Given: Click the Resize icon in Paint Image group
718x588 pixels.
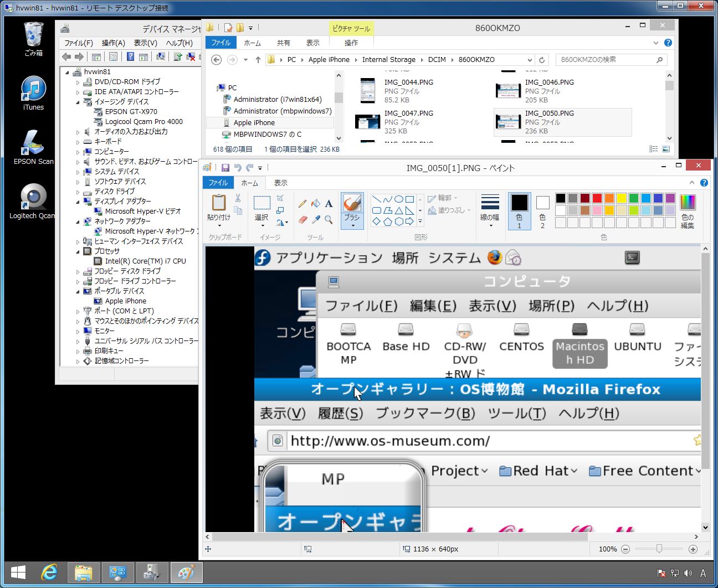Looking at the screenshot, I should tap(280, 210).
